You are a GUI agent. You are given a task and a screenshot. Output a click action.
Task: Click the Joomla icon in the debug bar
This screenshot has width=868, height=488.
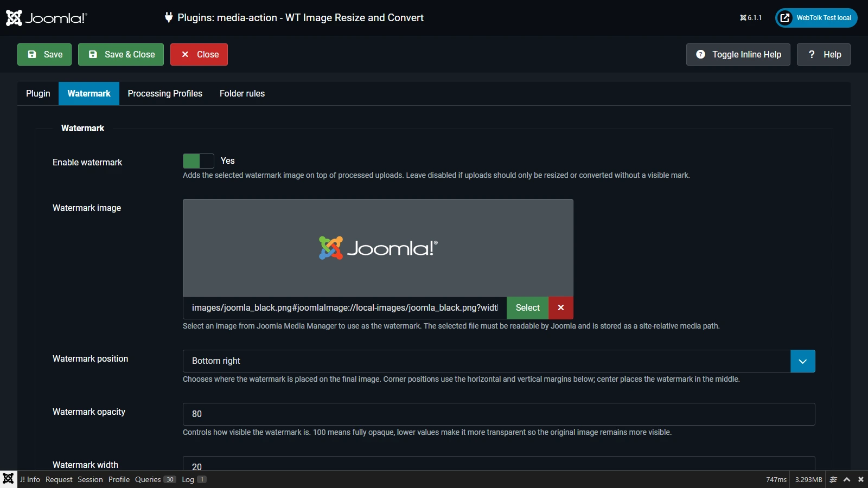pyautogui.click(x=8, y=479)
